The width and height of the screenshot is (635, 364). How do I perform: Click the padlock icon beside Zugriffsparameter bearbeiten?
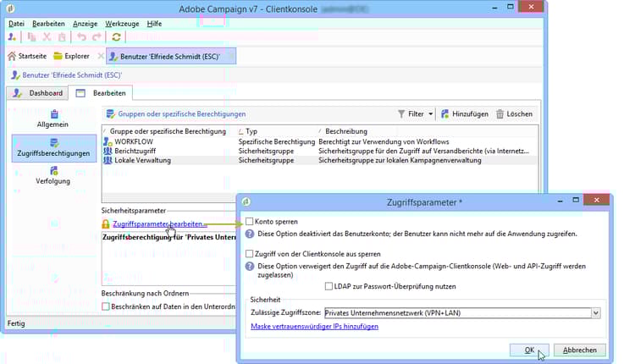tap(106, 224)
